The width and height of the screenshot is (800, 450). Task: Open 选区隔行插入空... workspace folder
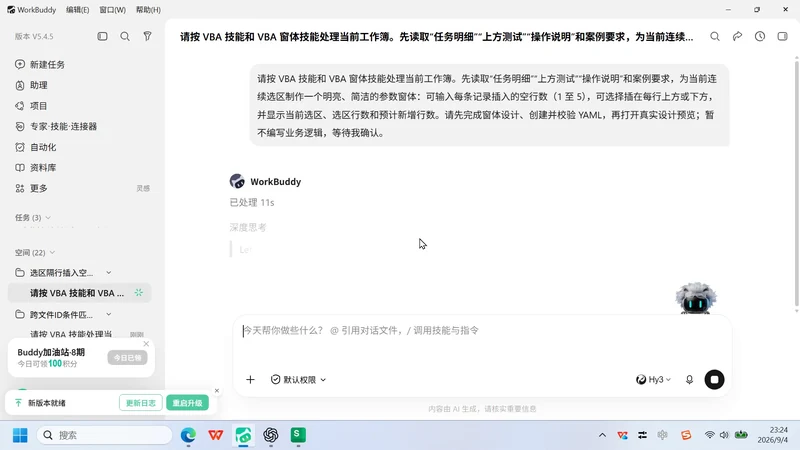[61, 273]
